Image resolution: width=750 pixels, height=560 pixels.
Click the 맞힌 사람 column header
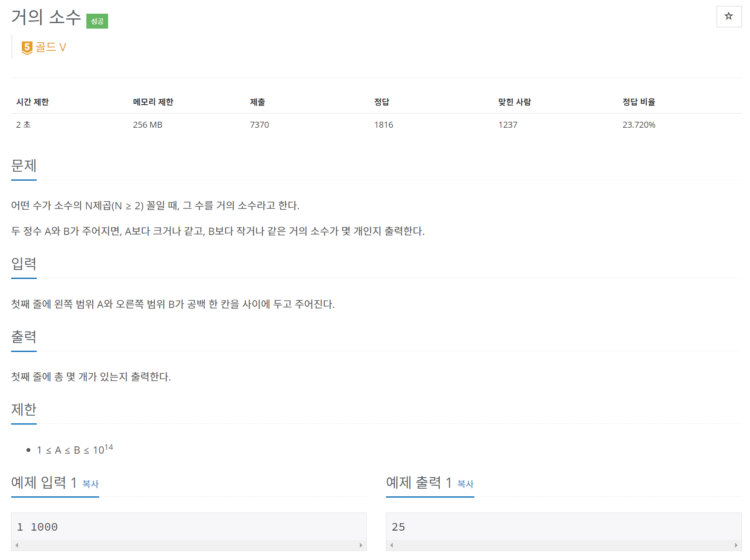coord(515,102)
